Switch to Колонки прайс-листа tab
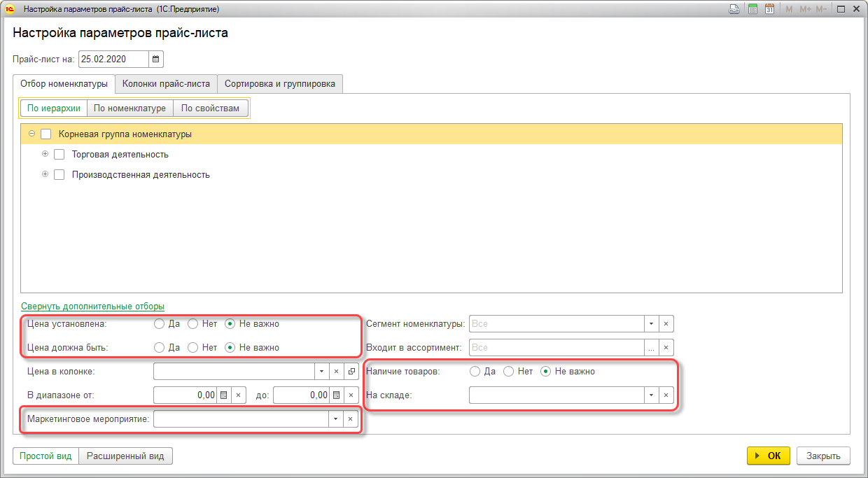 pyautogui.click(x=166, y=84)
